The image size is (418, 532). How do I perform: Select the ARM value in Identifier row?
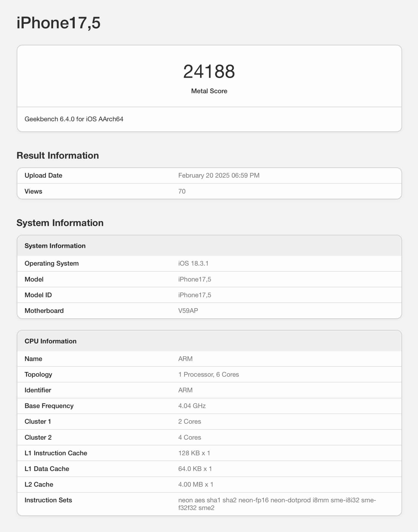pos(185,390)
